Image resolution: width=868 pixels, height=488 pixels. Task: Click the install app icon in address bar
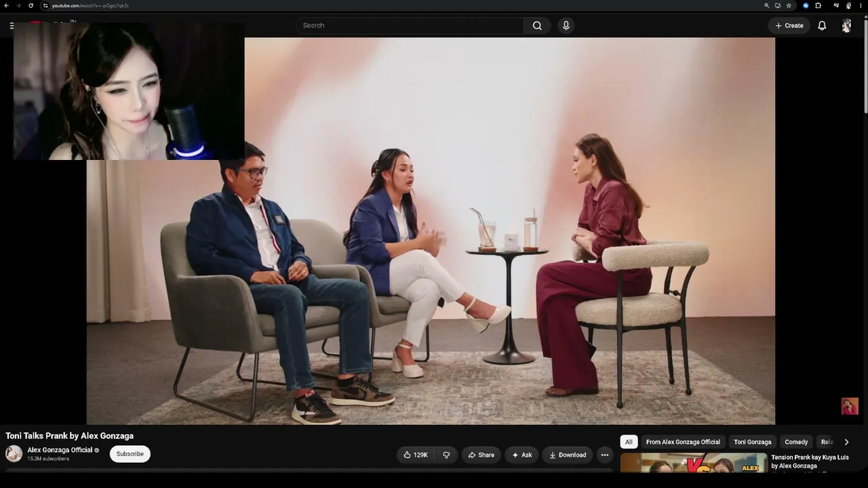[778, 5]
